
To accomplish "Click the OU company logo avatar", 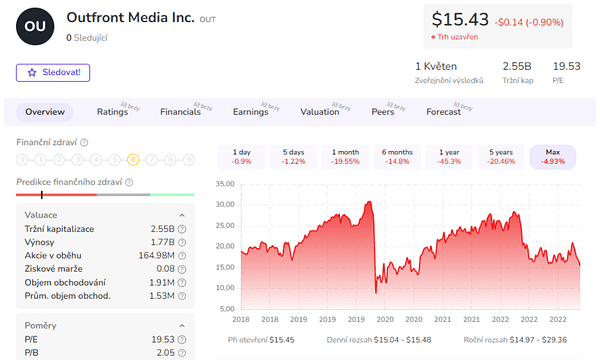I will [x=35, y=26].
